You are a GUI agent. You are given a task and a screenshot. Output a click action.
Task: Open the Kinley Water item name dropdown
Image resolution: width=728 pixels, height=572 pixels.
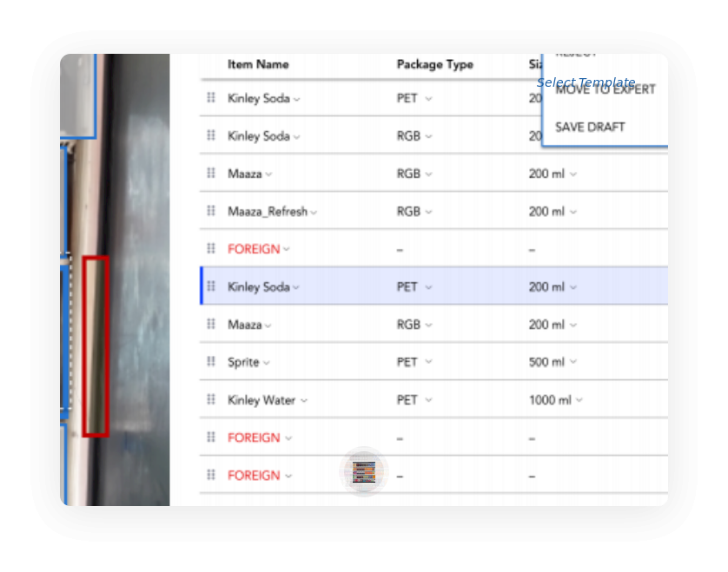tap(304, 400)
